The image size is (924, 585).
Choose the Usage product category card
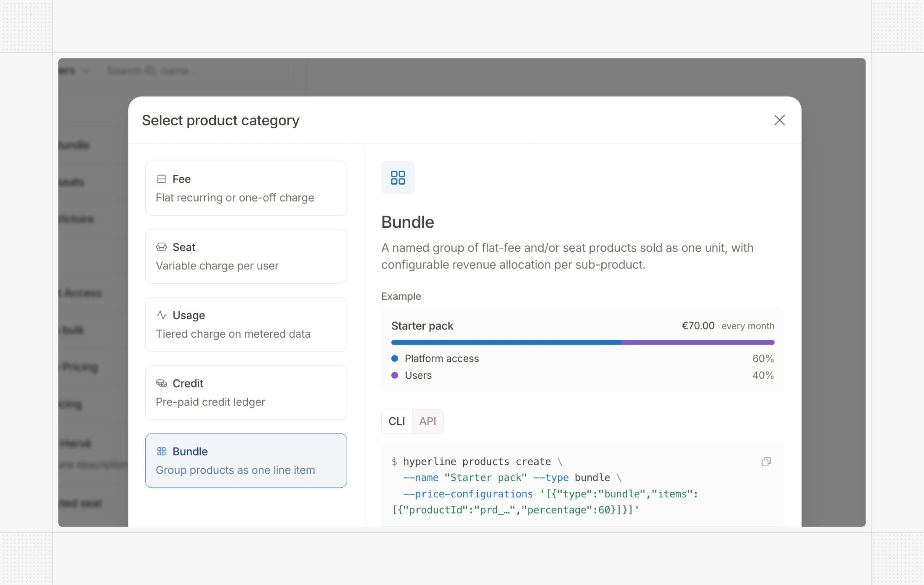246,324
